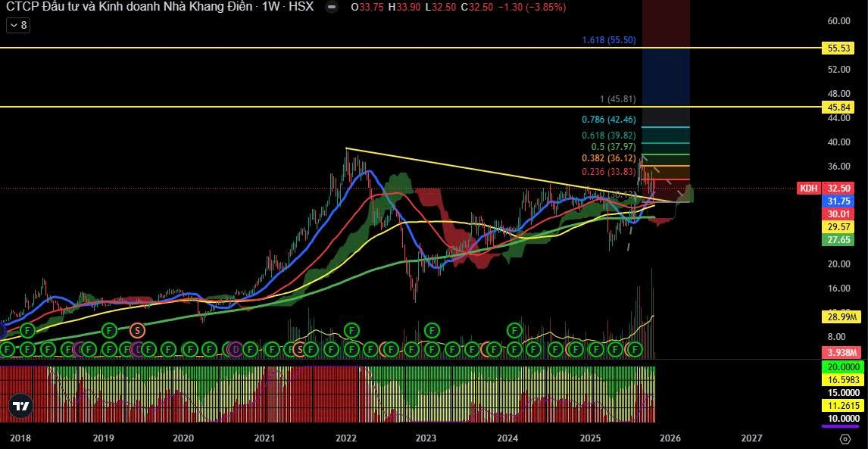Image resolution: width=868 pixels, height=449 pixels.
Task: Click the red 30.01 moving average label
Action: [x=838, y=214]
